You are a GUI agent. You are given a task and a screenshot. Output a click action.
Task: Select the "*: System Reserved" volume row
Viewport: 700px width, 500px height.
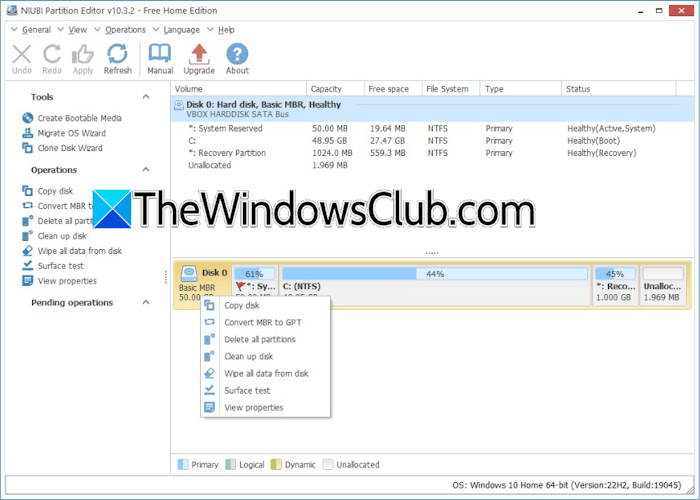432,129
